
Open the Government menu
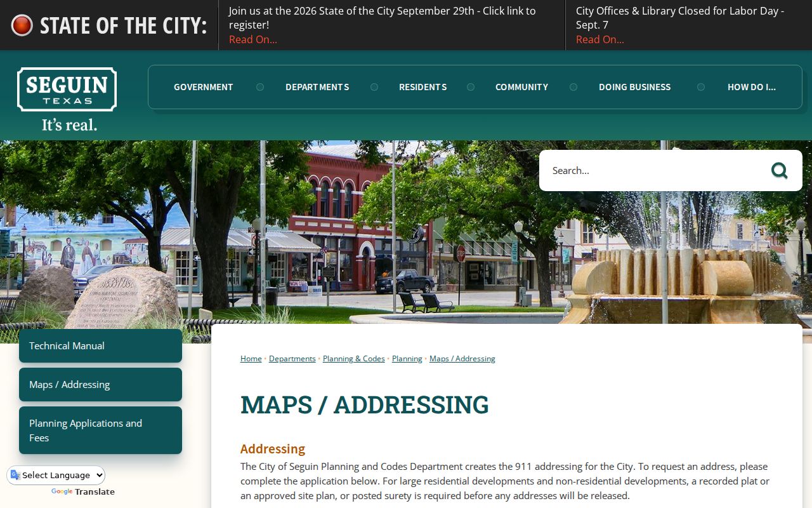tap(203, 87)
